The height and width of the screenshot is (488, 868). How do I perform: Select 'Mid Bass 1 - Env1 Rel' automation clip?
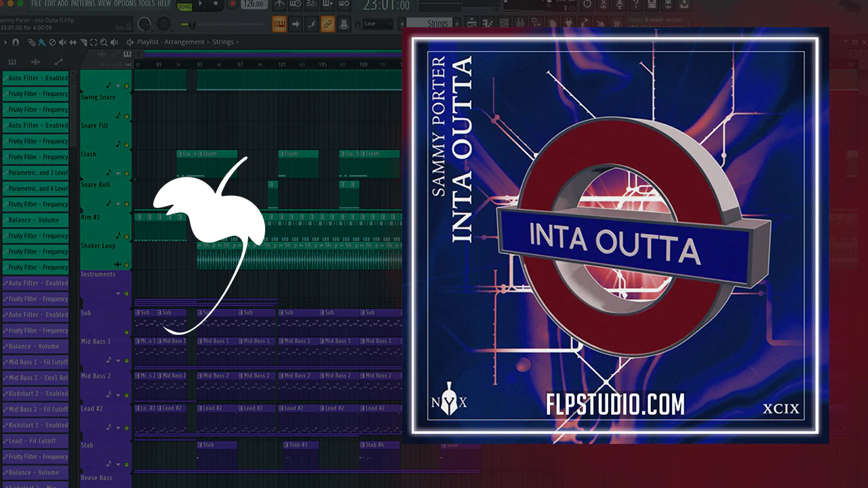(35, 378)
